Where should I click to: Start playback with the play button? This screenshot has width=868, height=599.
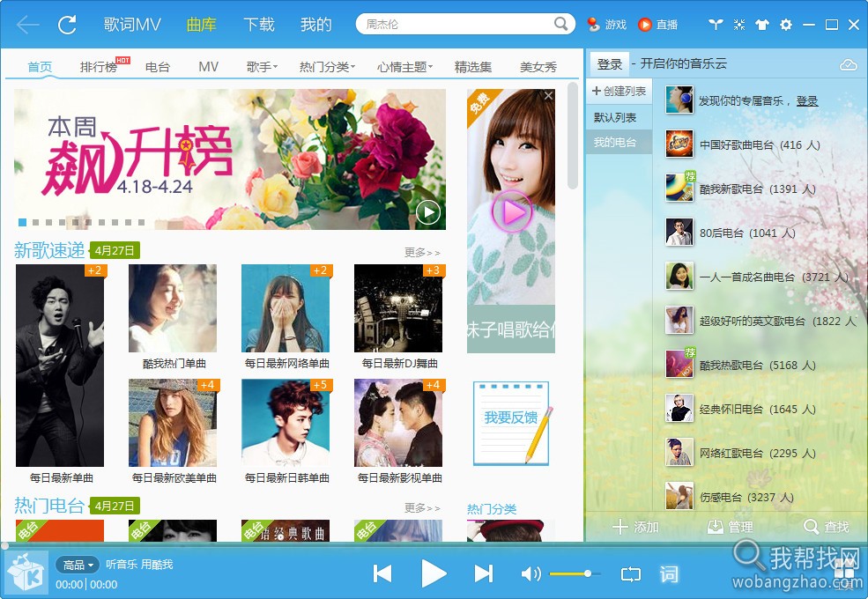[x=434, y=573]
